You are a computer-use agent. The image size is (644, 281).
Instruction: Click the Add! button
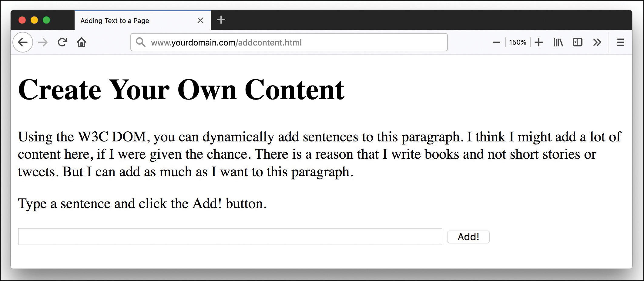[x=468, y=237]
